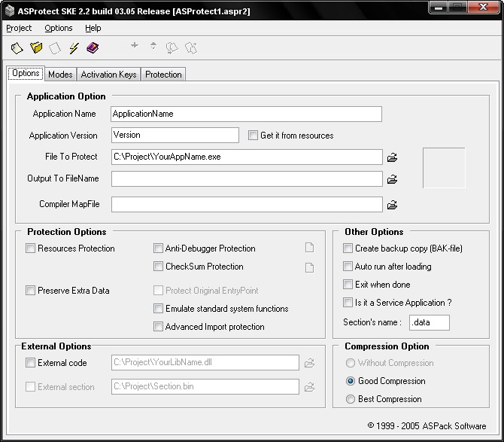Click the External section path field
This screenshot has width=504, height=442.
coord(205,386)
